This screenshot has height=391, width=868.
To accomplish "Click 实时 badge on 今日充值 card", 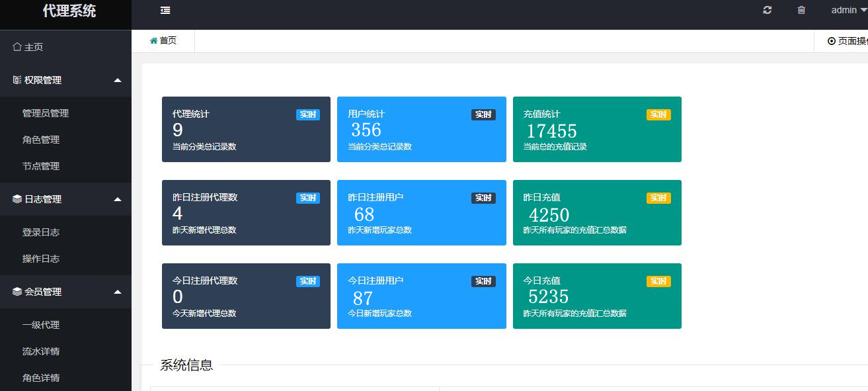I will coord(658,281).
